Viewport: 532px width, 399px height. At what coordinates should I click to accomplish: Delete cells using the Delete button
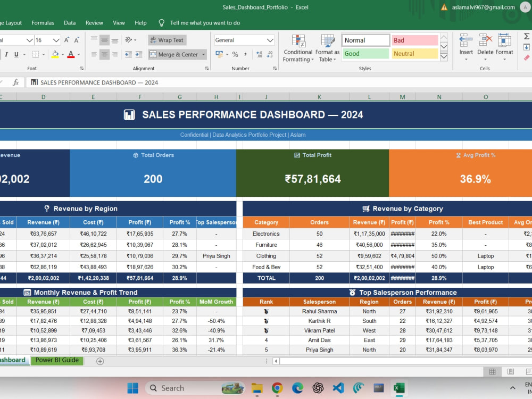click(485, 47)
